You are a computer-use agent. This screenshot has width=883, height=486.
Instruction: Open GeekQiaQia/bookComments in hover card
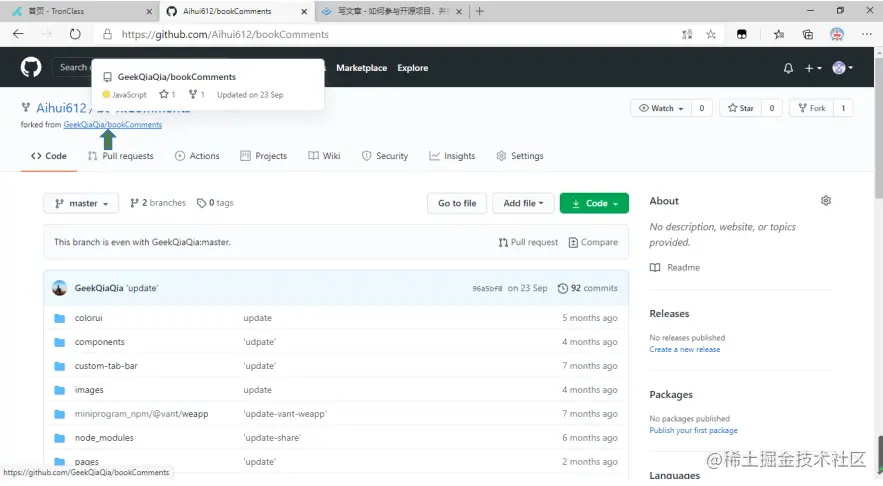(177, 77)
